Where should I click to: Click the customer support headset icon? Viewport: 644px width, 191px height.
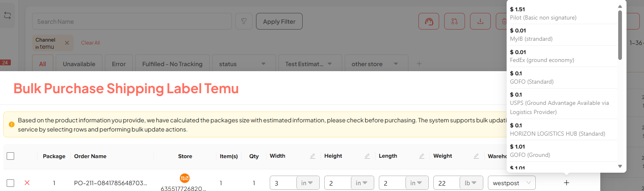click(x=428, y=22)
